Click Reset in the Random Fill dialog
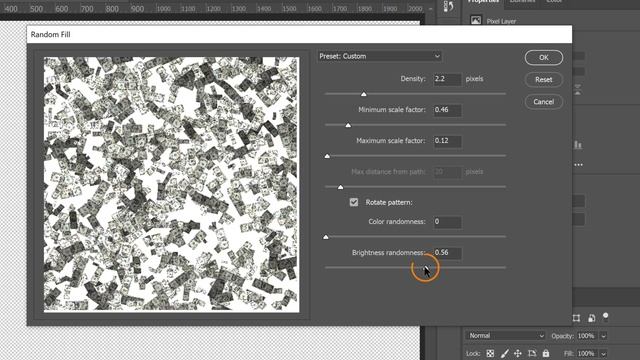Screen dimensions: 640x360 coord(544,80)
